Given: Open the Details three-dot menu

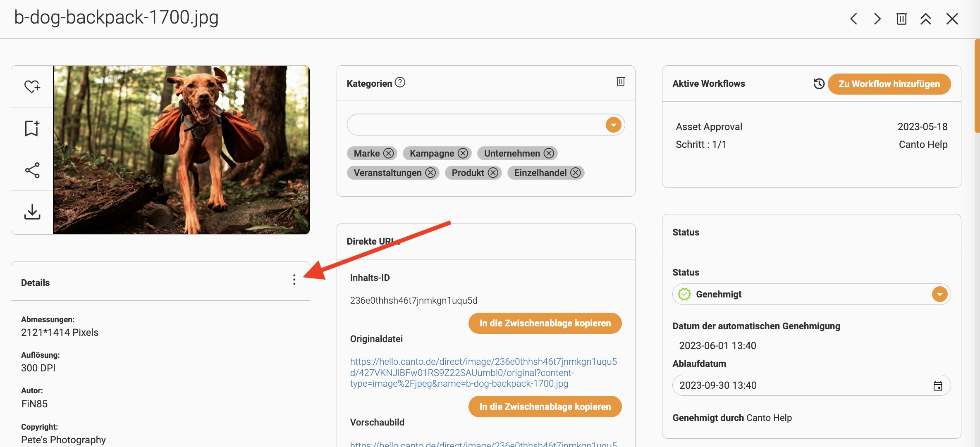Looking at the screenshot, I should (x=294, y=280).
